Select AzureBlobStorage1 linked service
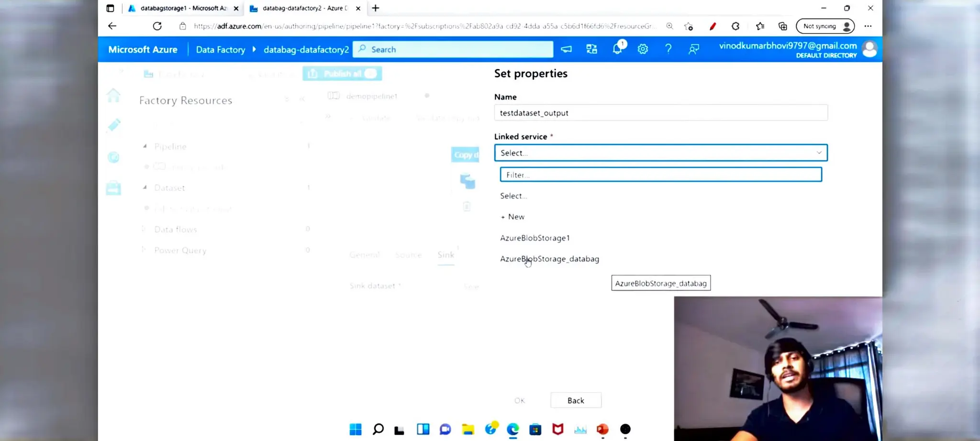Screen dimensions: 980x441 point(535,238)
